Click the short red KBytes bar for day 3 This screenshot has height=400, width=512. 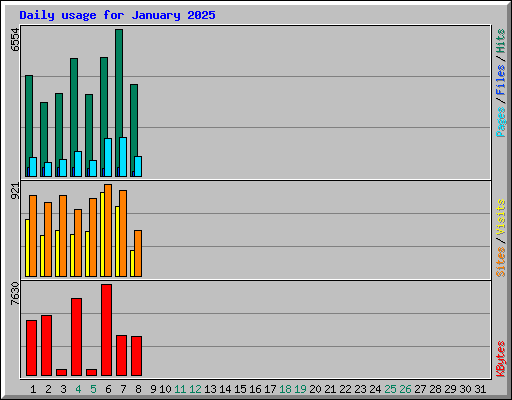(x=62, y=372)
